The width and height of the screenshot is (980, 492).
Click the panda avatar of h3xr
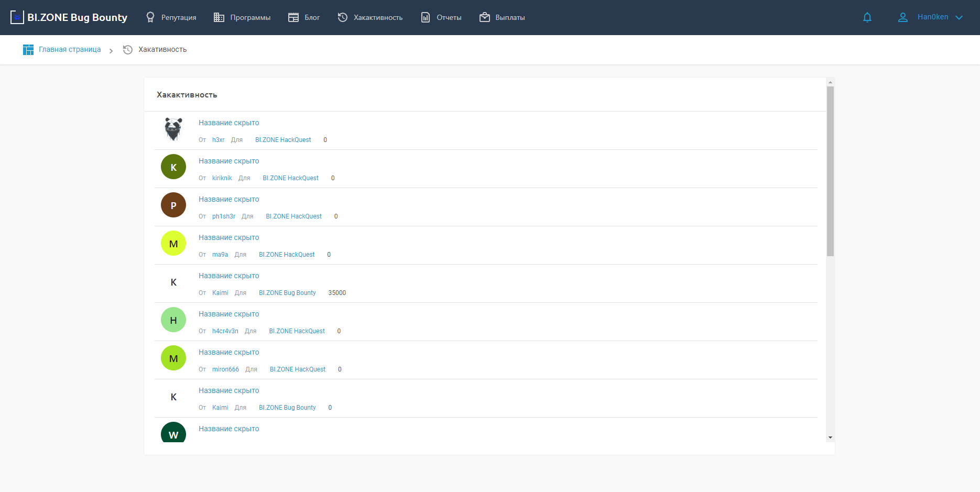pos(173,129)
